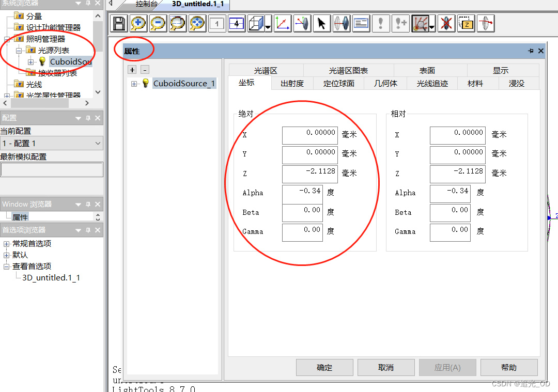The height and width of the screenshot is (392, 558).
Task: Click the lens with local axes icon
Action: coord(302,23)
